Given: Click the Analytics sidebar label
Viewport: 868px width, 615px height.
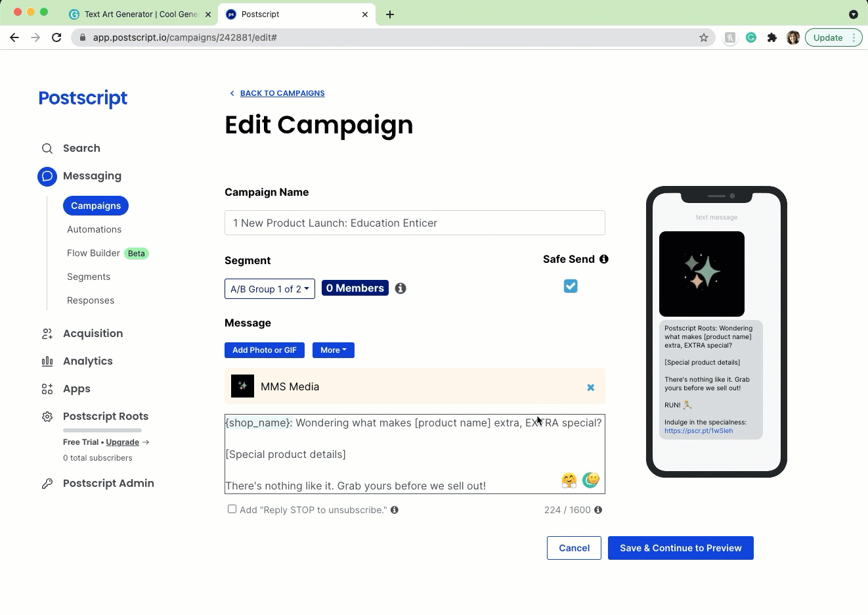Looking at the screenshot, I should click(88, 361).
